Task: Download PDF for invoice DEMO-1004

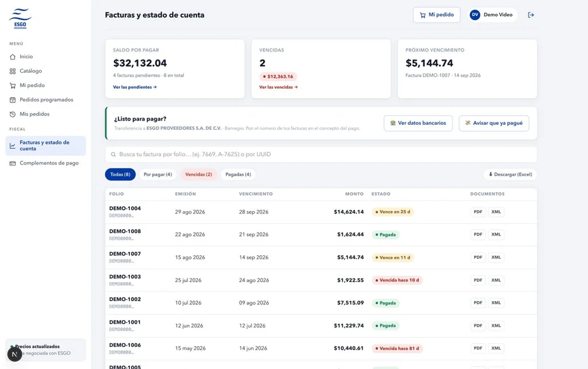Action: [x=478, y=212]
